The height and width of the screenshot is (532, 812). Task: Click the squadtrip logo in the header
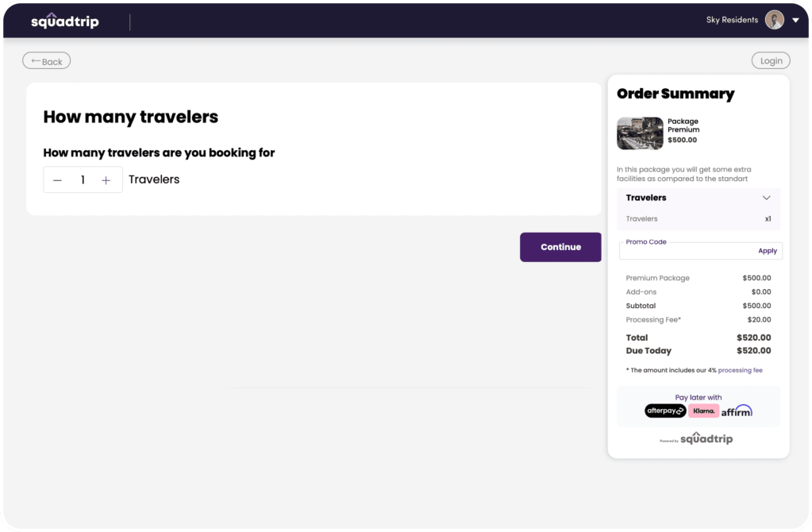(x=63, y=20)
